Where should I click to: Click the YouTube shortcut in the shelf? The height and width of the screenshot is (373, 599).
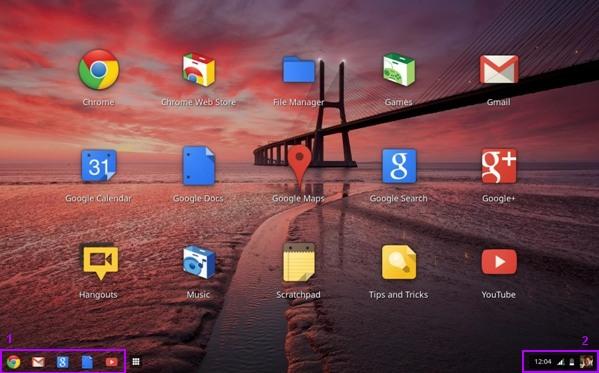(x=112, y=362)
